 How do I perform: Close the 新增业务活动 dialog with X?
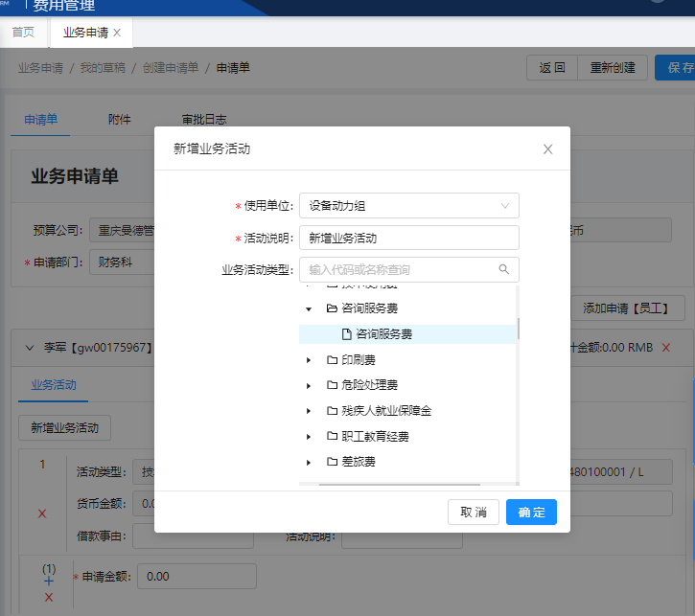click(547, 149)
